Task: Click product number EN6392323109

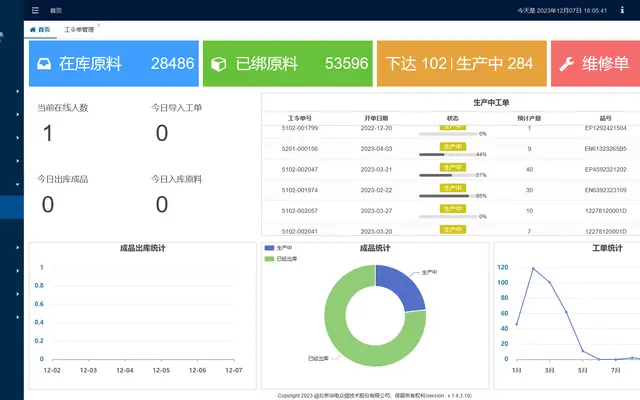Action: pyautogui.click(x=605, y=190)
